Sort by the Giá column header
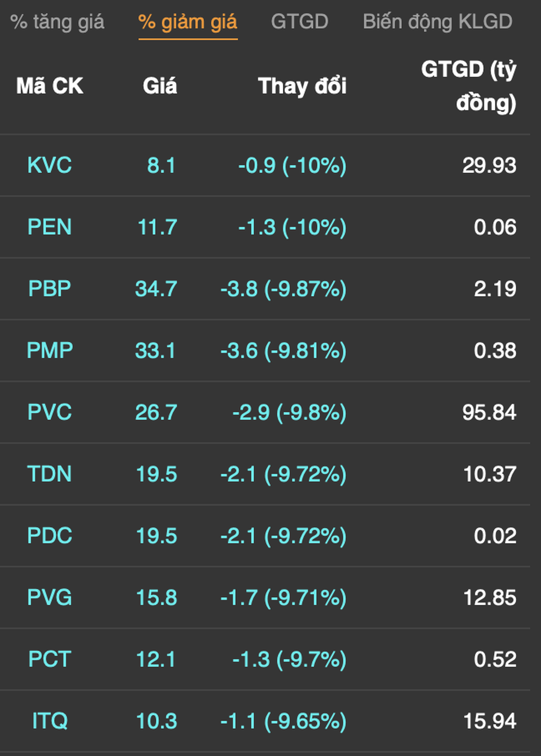This screenshot has width=541, height=756. [x=160, y=86]
